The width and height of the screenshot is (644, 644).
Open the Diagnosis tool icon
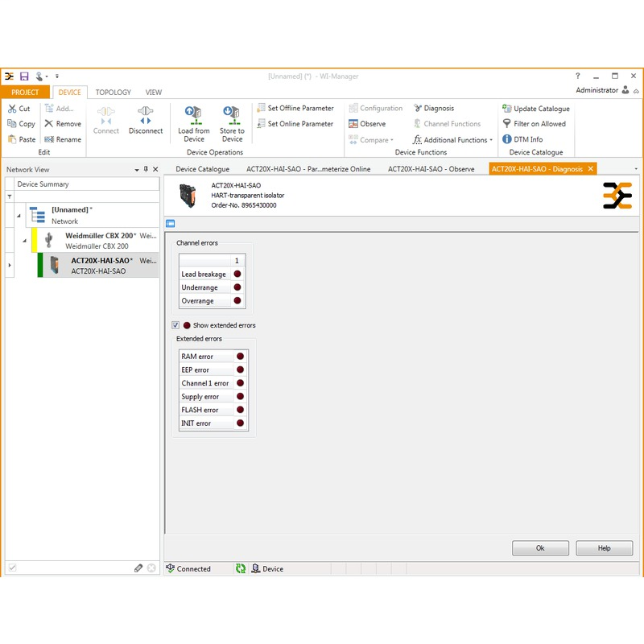click(418, 108)
